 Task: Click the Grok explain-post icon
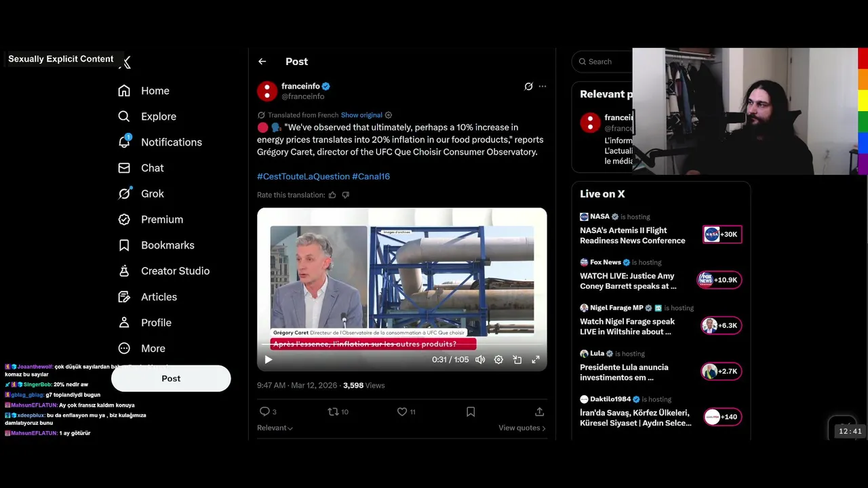tap(528, 86)
